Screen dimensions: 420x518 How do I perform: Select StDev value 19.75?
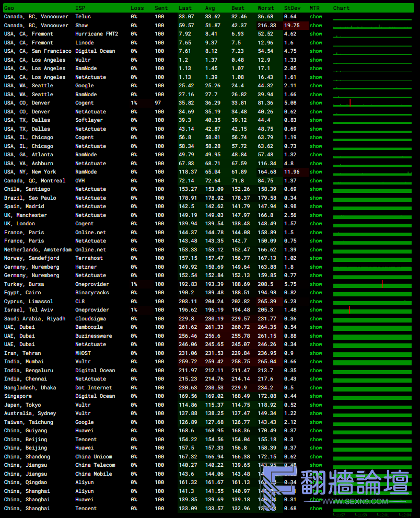[292, 26]
